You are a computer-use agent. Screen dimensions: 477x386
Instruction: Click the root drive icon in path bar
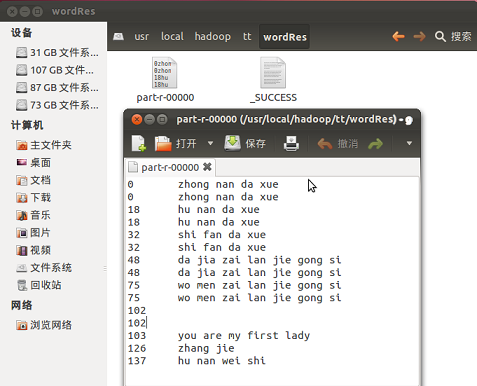tap(118, 36)
